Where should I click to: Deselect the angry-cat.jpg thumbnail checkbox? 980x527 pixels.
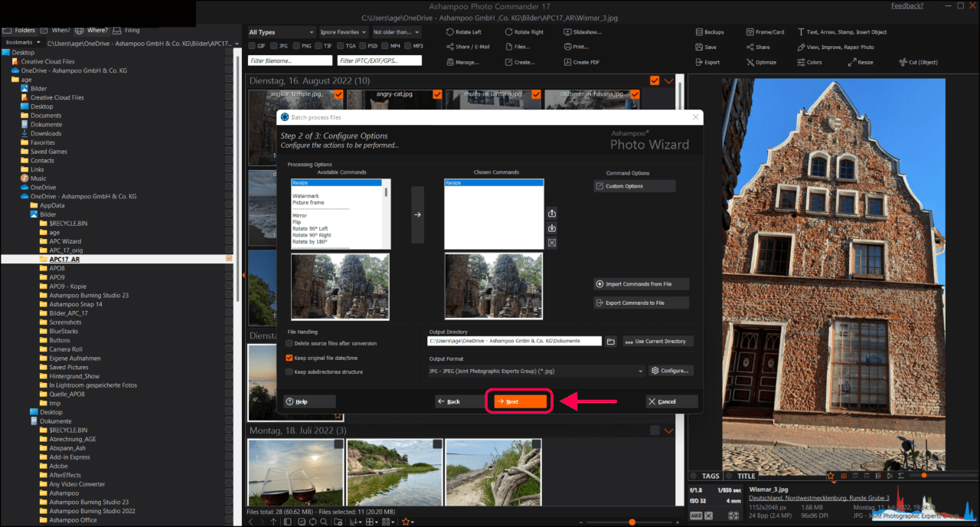pos(437,94)
